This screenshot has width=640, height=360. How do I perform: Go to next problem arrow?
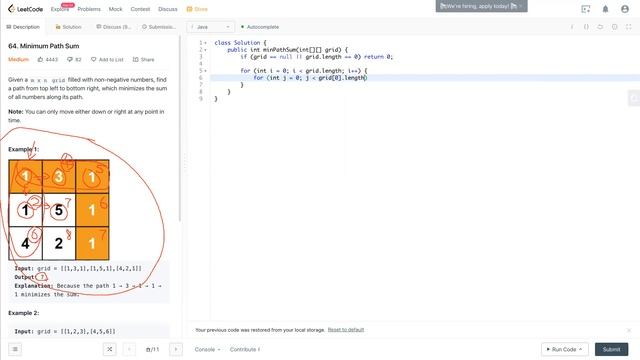click(176, 349)
